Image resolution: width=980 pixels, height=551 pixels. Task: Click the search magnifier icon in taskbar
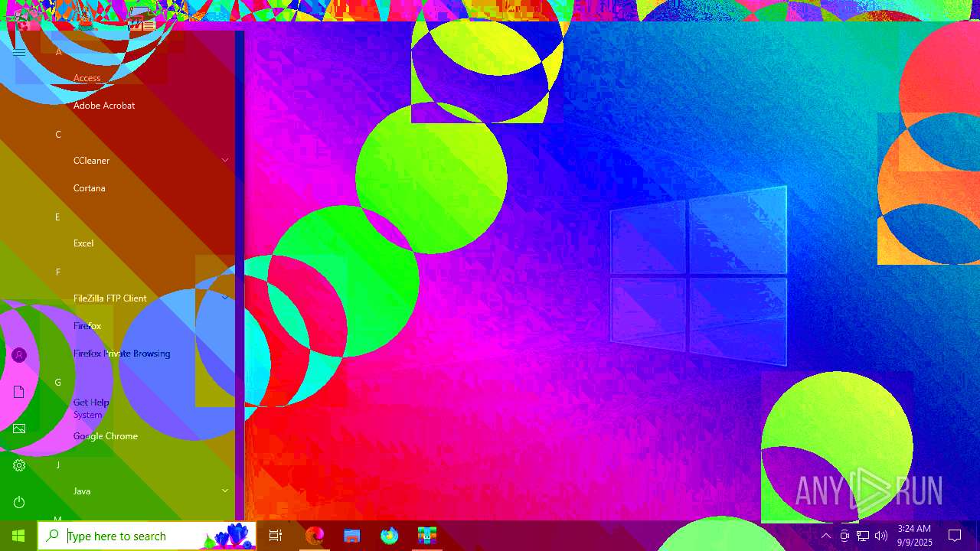click(52, 536)
